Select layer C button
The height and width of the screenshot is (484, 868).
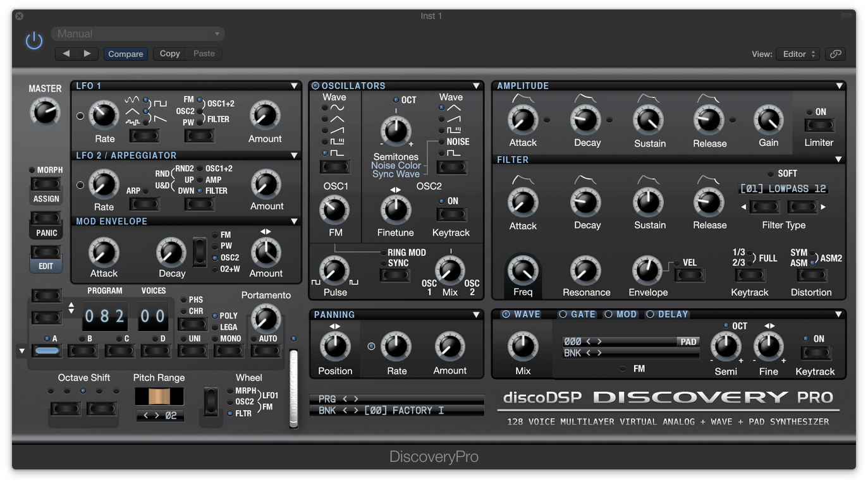pyautogui.click(x=119, y=351)
